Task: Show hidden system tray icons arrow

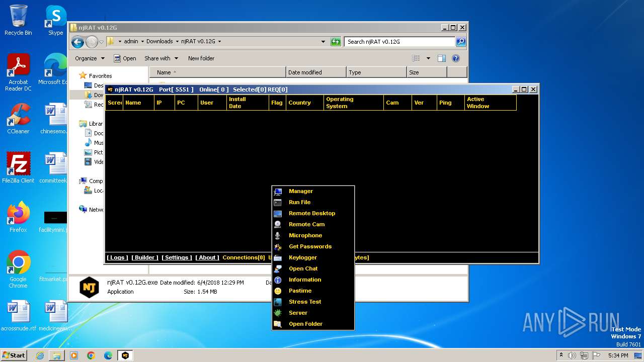Action: [x=561, y=355]
